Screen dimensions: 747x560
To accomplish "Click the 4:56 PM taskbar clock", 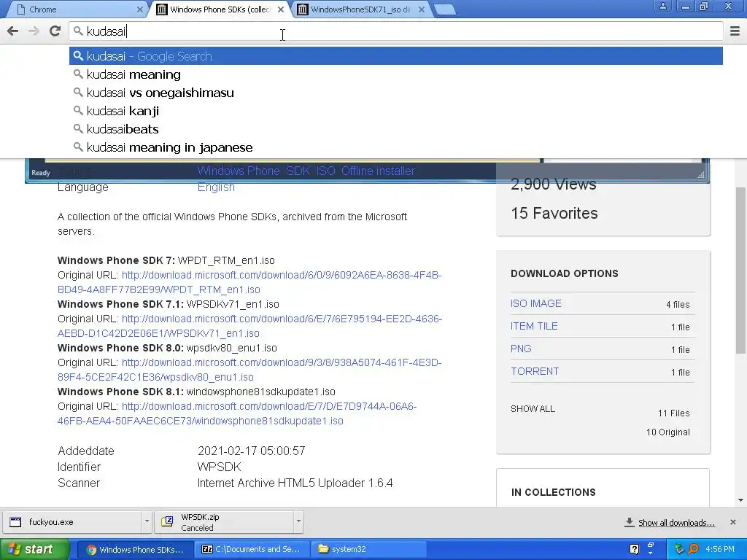I will pos(720,550).
